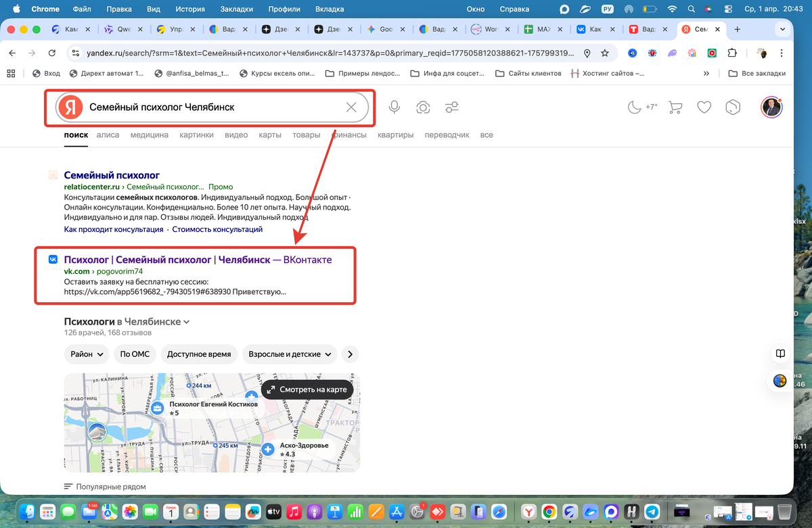Open Mail in the Dock
The image size is (812, 528).
pyautogui.click(x=89, y=512)
